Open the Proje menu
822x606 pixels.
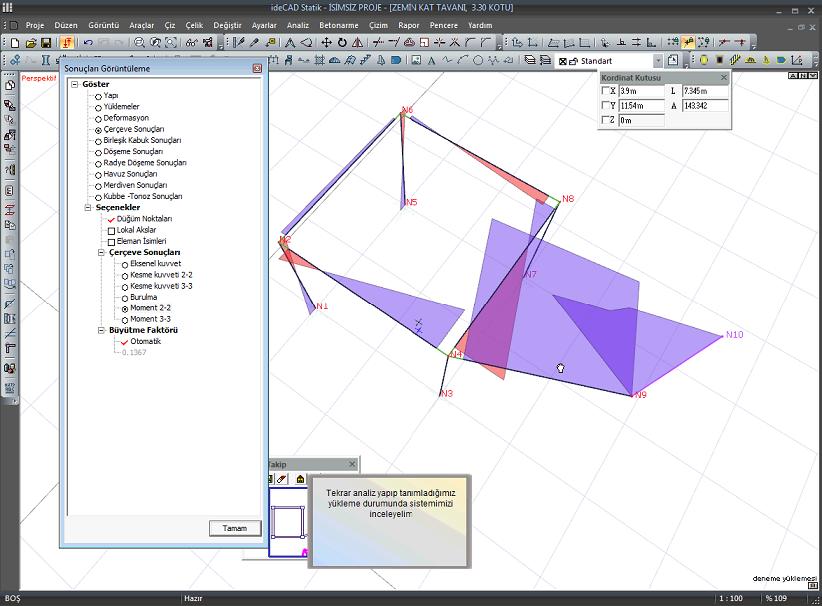35,25
